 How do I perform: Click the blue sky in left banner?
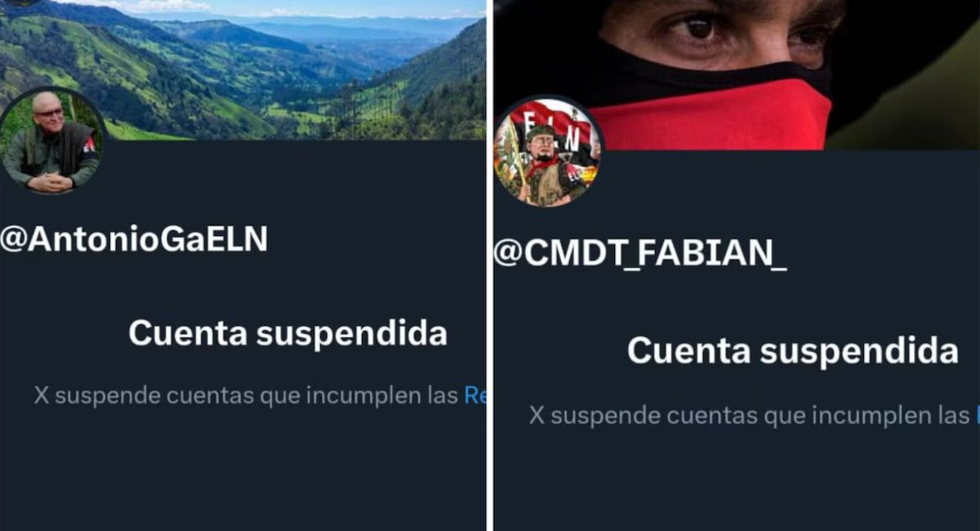310,8
